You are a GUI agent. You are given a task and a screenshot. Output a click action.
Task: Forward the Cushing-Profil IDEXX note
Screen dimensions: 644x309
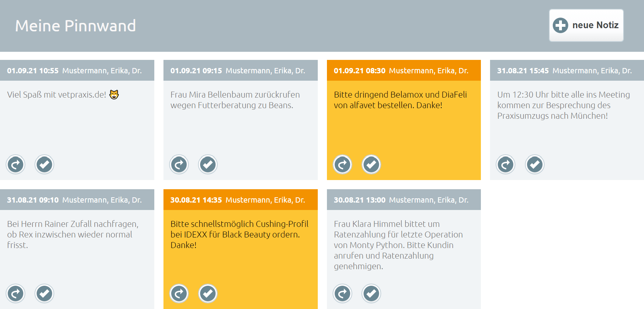coord(179,293)
